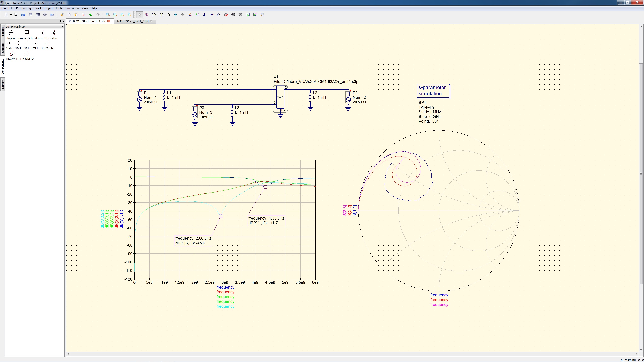The image size is (644, 362).
Task: Toggle the set Marker on graph tool
Action: click(255, 15)
